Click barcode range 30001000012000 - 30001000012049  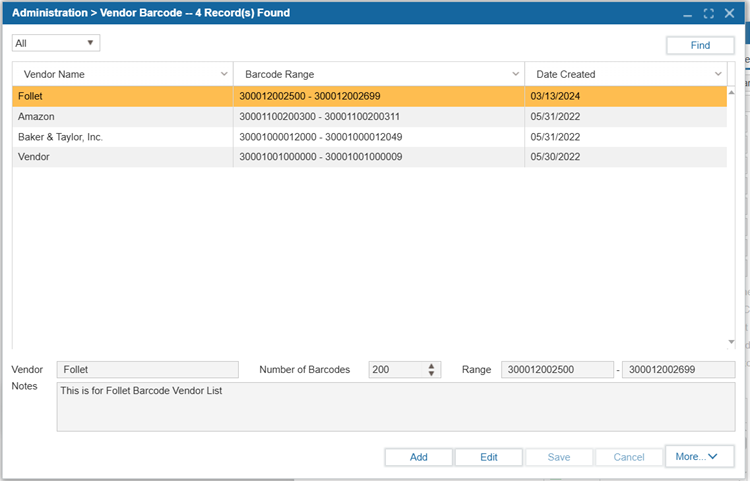point(320,137)
